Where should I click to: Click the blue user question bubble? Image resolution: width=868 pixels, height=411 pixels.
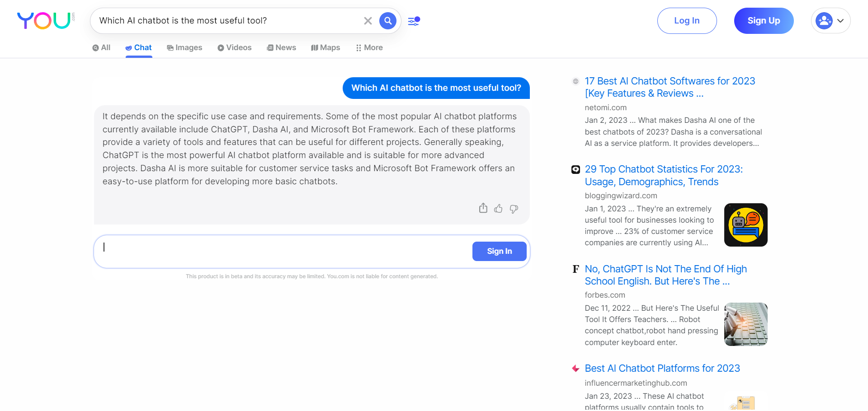[436, 88]
